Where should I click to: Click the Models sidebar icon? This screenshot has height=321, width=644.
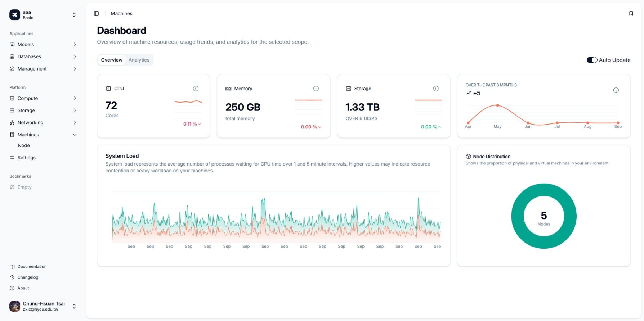click(x=12, y=44)
